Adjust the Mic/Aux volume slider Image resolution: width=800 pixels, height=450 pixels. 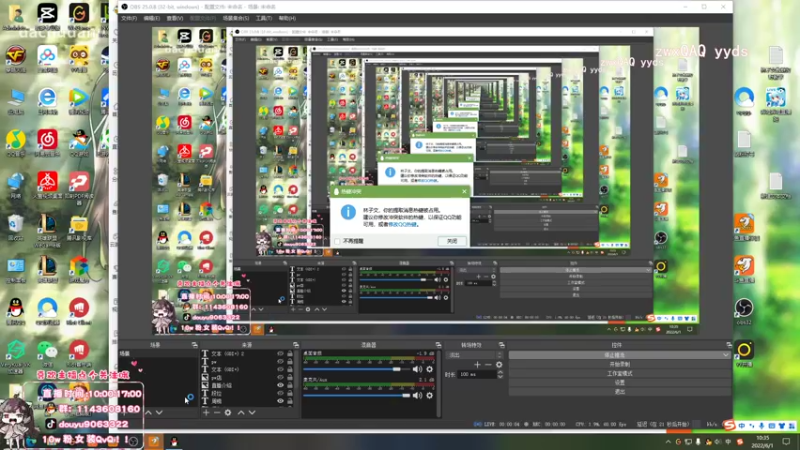(x=357, y=395)
